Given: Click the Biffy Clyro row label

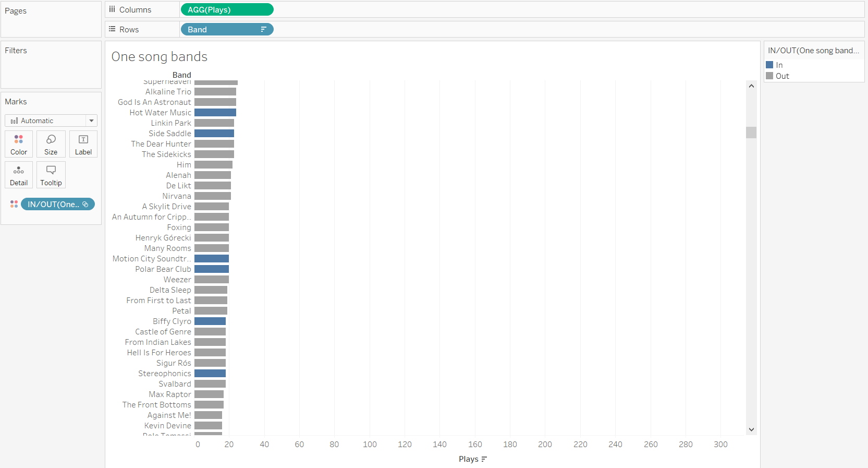Looking at the screenshot, I should point(172,321).
